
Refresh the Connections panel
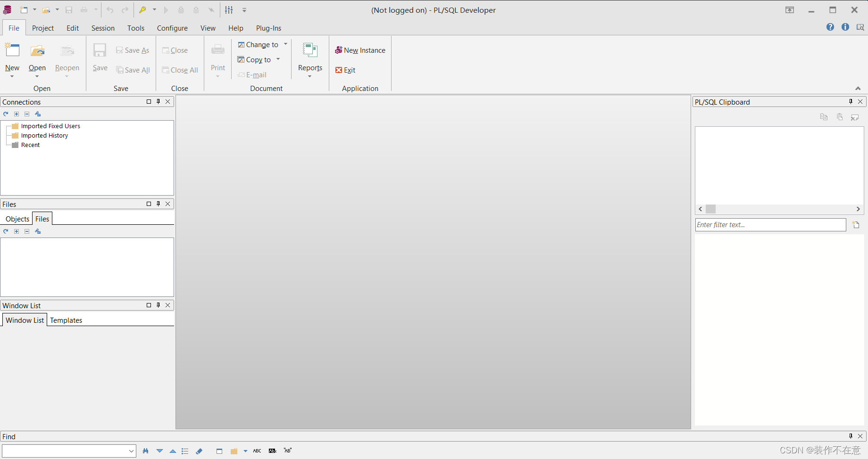(x=6, y=114)
